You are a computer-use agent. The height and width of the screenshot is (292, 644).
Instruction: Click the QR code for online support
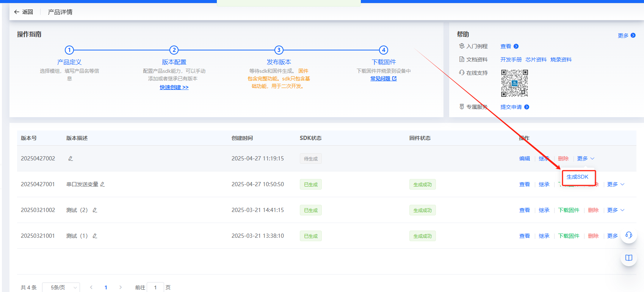[x=514, y=83]
